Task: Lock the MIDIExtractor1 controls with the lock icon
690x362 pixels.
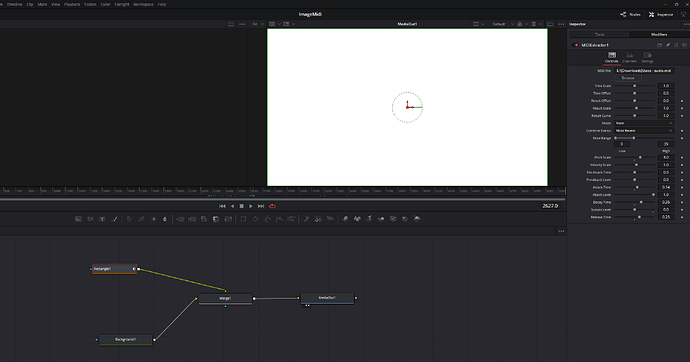Action: point(676,45)
